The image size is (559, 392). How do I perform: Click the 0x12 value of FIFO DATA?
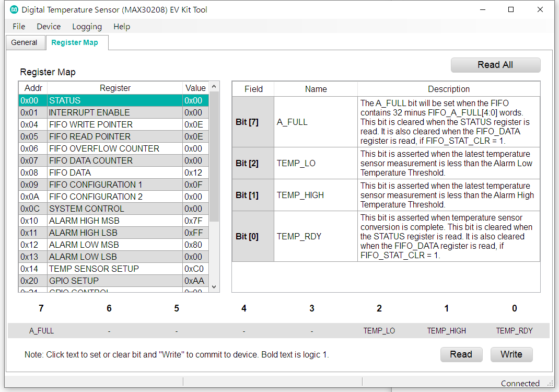(x=195, y=172)
